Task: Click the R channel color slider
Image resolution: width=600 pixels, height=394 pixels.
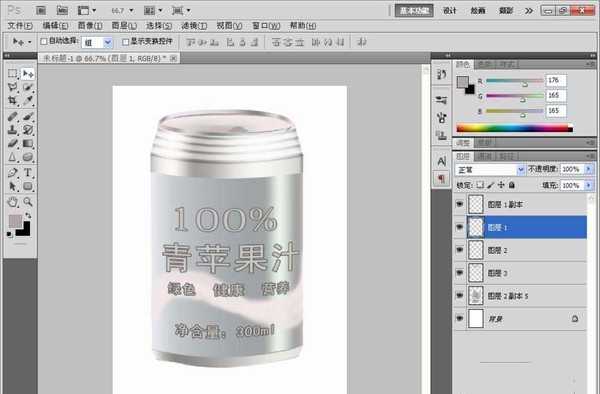Action: coord(515,81)
